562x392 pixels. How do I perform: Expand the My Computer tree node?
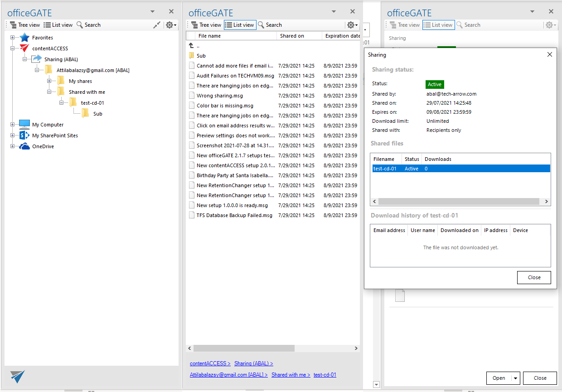(13, 124)
